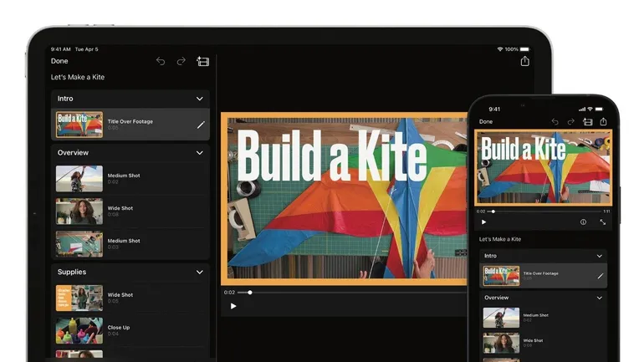Viewport: 644px width, 362px height.
Task: Tap the share icon on the iPhone
Action: click(605, 122)
